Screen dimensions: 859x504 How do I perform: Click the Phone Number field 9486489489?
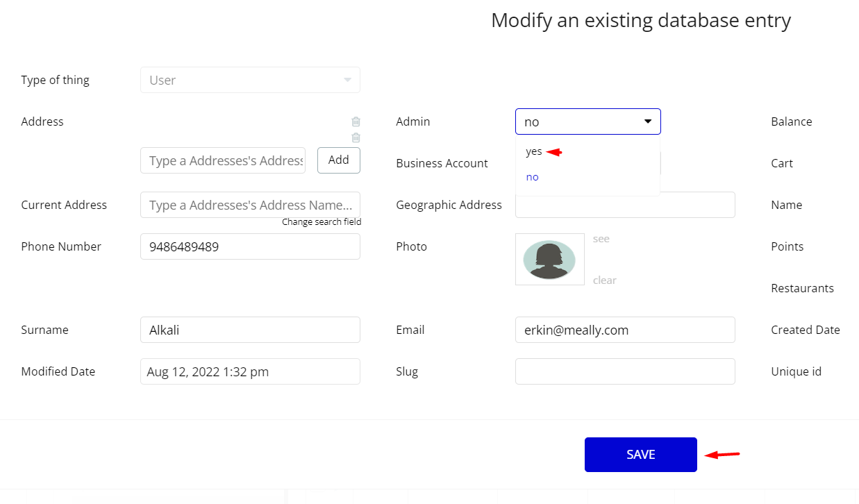coord(250,246)
